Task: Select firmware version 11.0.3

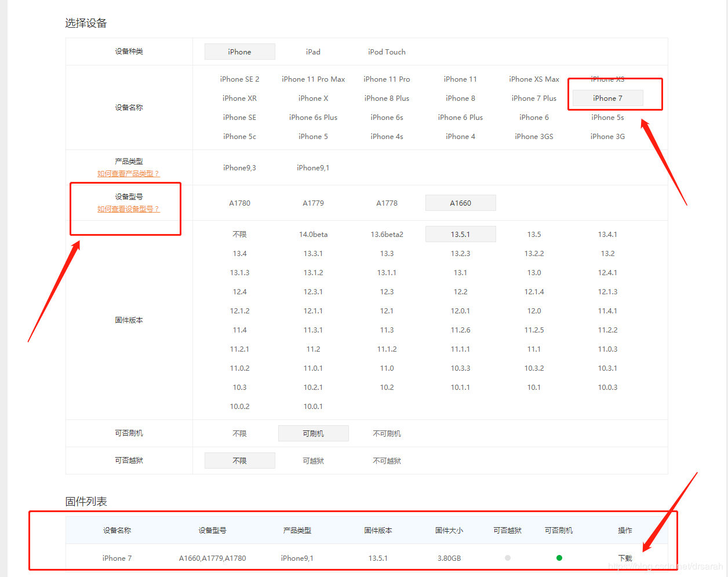Action: pos(607,349)
